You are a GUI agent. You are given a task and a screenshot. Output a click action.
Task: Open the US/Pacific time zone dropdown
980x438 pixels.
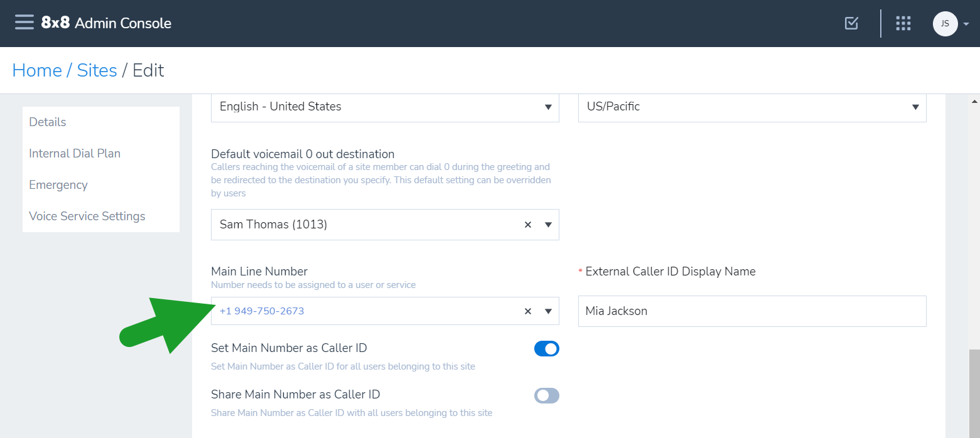(x=752, y=107)
